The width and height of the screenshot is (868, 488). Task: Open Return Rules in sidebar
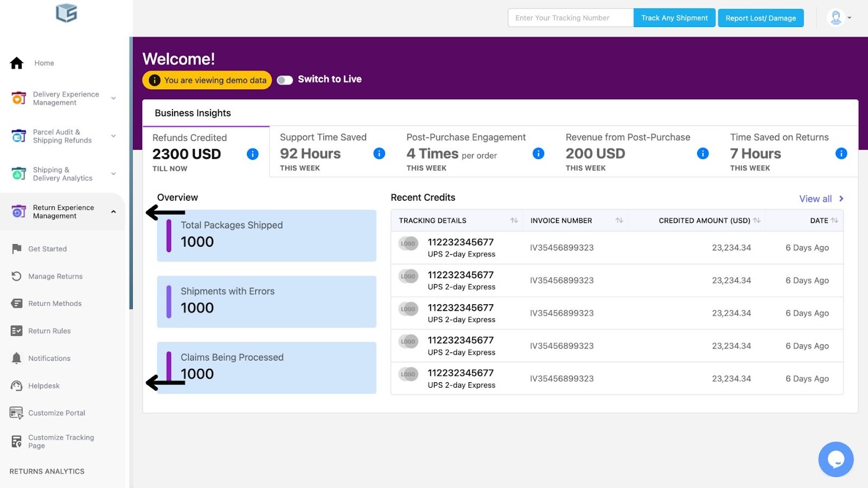[x=49, y=331]
